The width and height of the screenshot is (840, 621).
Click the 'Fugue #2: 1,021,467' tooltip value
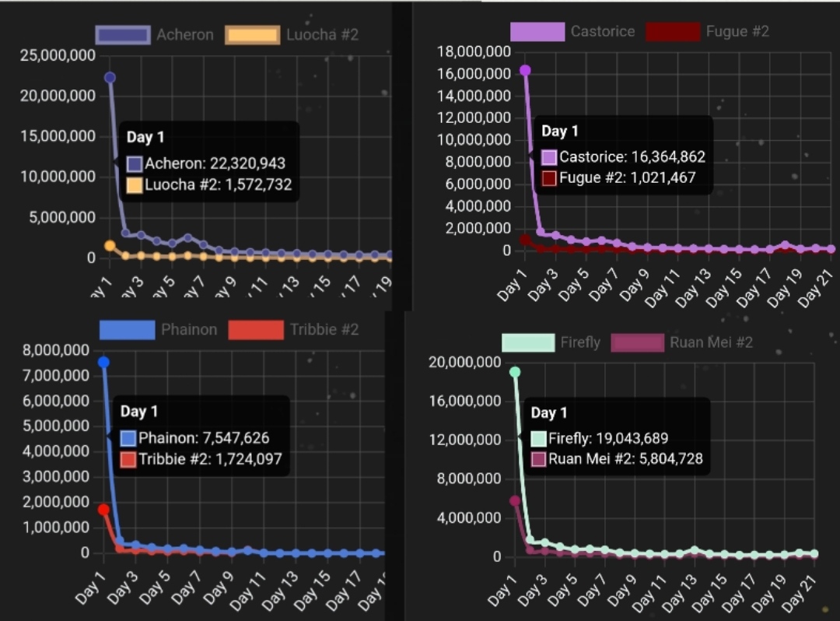[x=628, y=178]
